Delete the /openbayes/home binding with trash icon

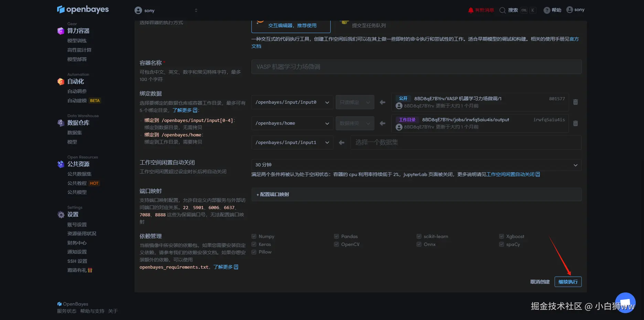[576, 123]
